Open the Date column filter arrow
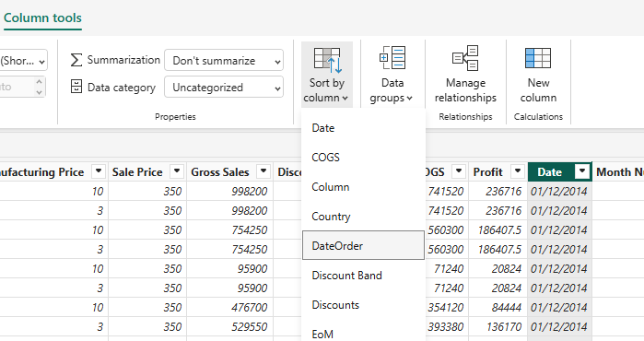 (x=581, y=171)
